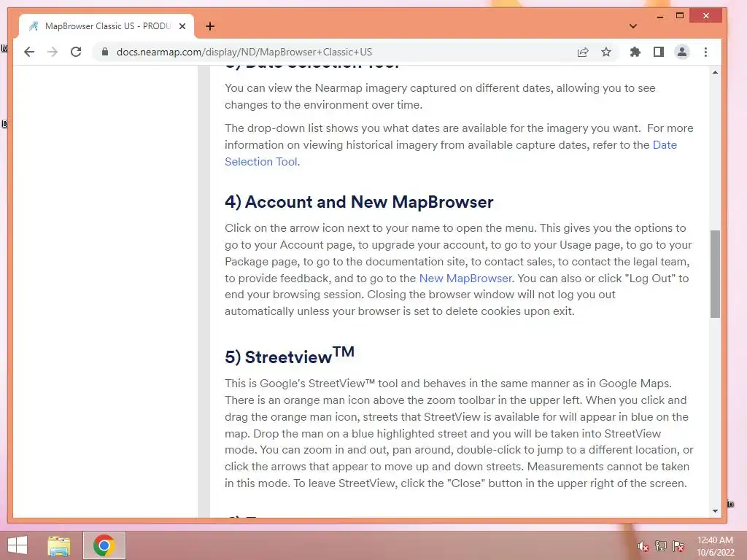Follow the New MapBrowser link
Screen dimensions: 747x560
465,278
